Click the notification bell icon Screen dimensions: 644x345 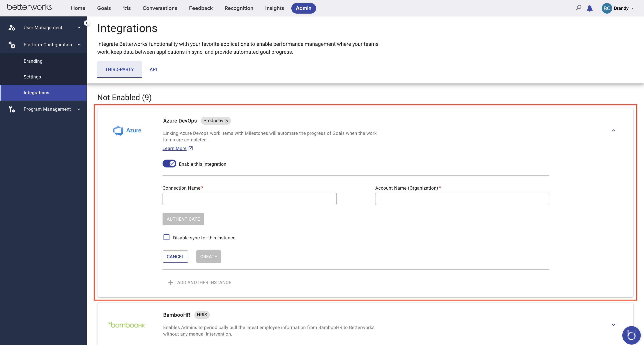pyautogui.click(x=590, y=8)
